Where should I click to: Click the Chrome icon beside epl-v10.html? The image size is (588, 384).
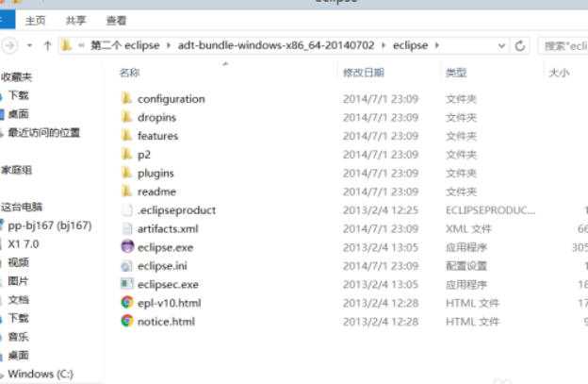127,302
